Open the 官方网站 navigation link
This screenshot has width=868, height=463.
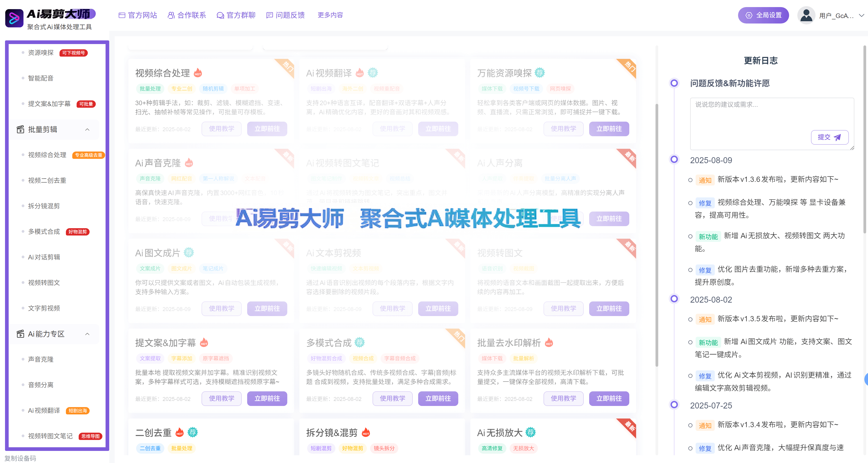pos(138,15)
